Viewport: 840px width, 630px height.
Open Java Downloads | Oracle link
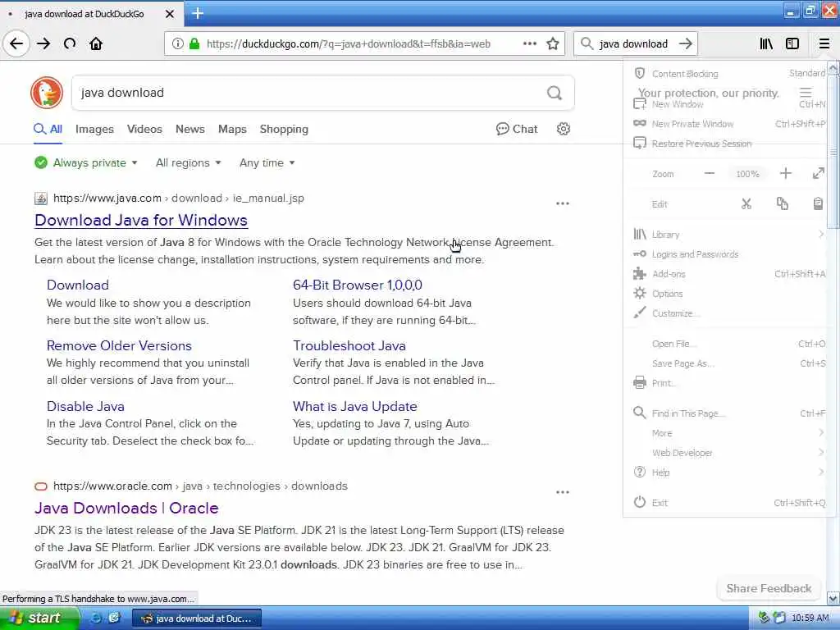coord(126,508)
